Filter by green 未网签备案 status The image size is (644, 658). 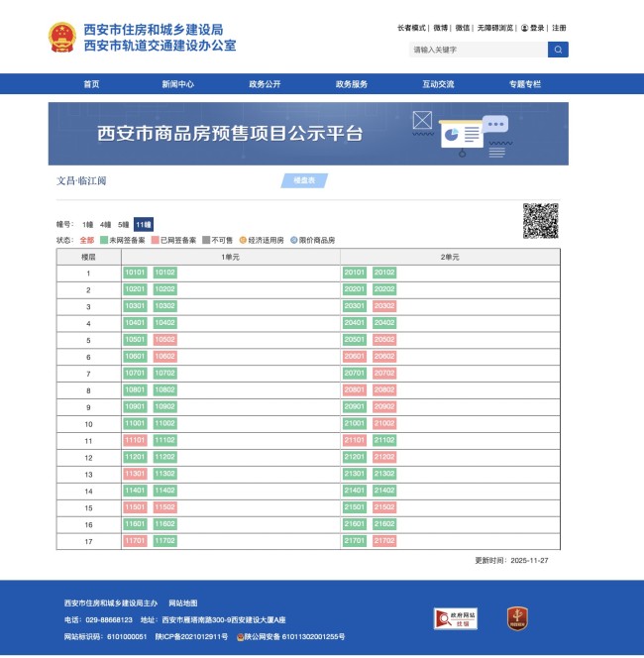click(122, 240)
